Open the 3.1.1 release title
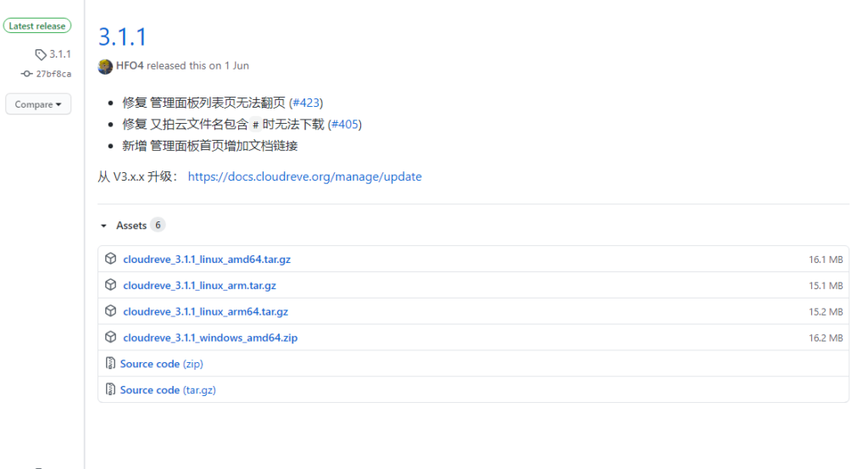868x469 pixels. pos(122,37)
